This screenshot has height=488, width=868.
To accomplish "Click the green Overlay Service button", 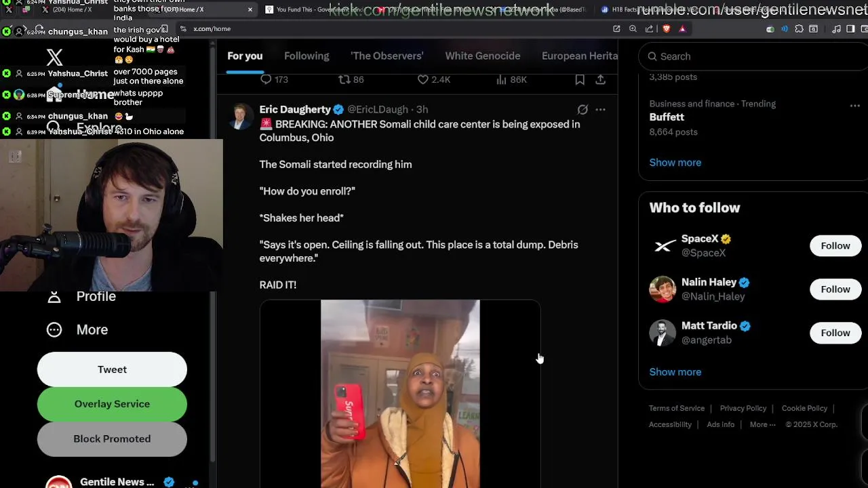I will pos(112,404).
